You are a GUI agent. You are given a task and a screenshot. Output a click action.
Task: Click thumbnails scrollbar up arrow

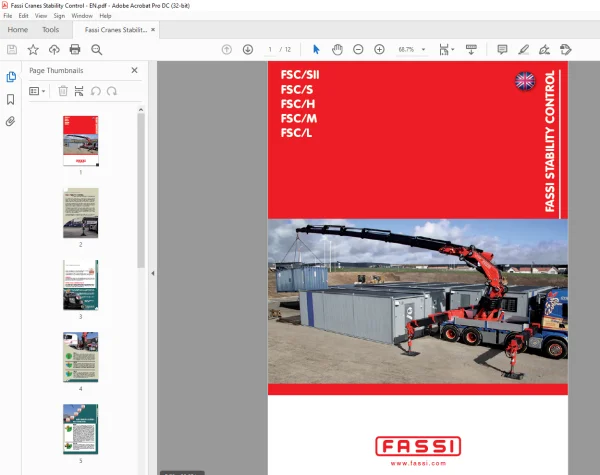[x=141, y=109]
